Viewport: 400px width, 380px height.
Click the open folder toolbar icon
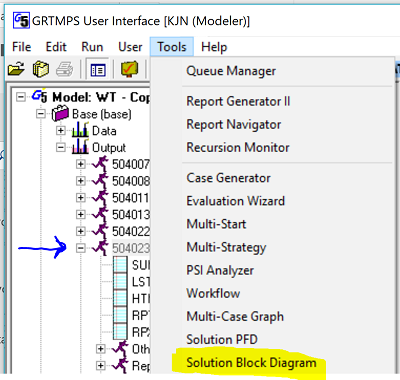[x=16, y=69]
